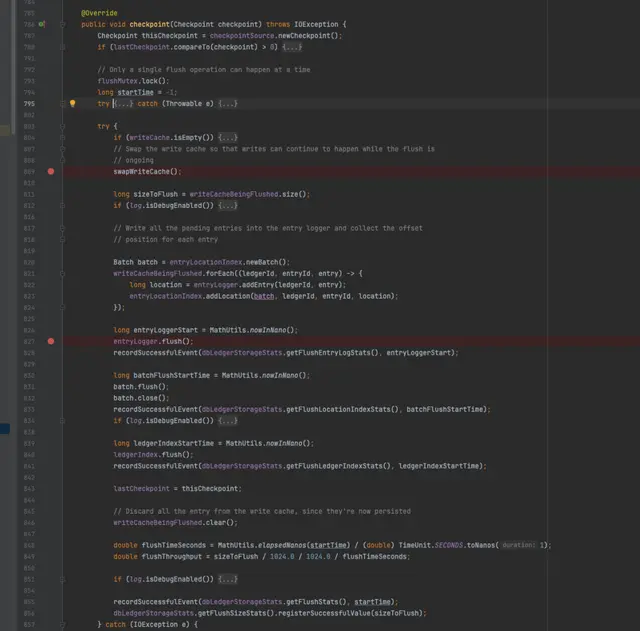640x631 pixels.
Task: Remove the breakpoint on the entryLogger.flush() line
Action: point(51,341)
